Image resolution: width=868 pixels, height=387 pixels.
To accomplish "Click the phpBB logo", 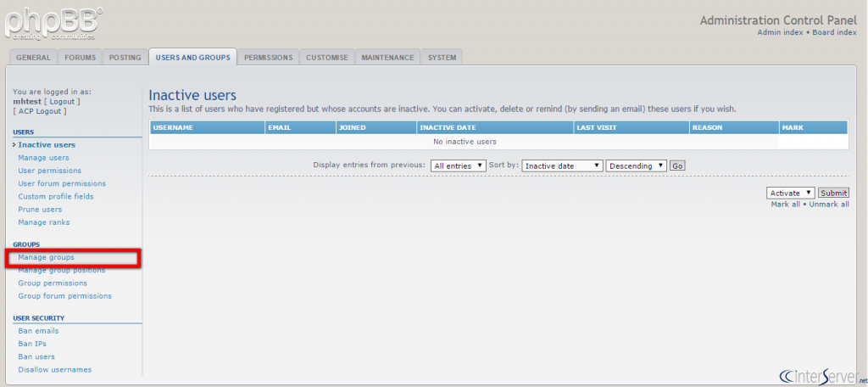I will coord(53,23).
